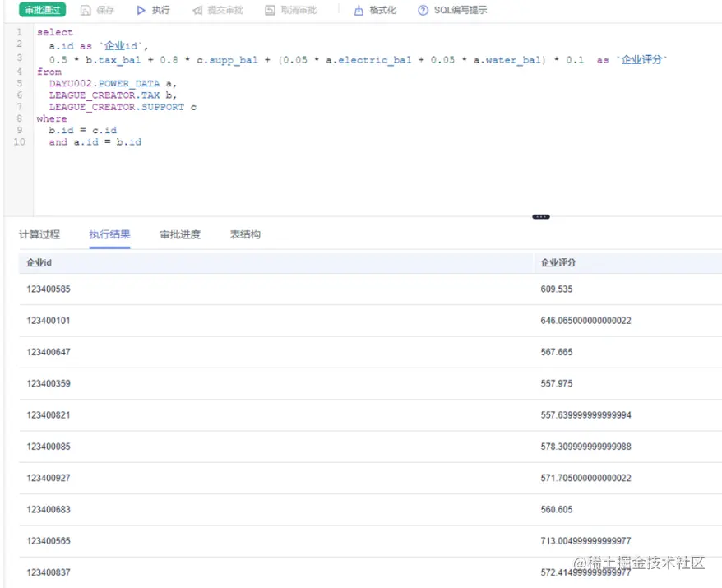Click line number 1 in the gutter
The height and width of the screenshot is (588, 722).
coord(20,32)
